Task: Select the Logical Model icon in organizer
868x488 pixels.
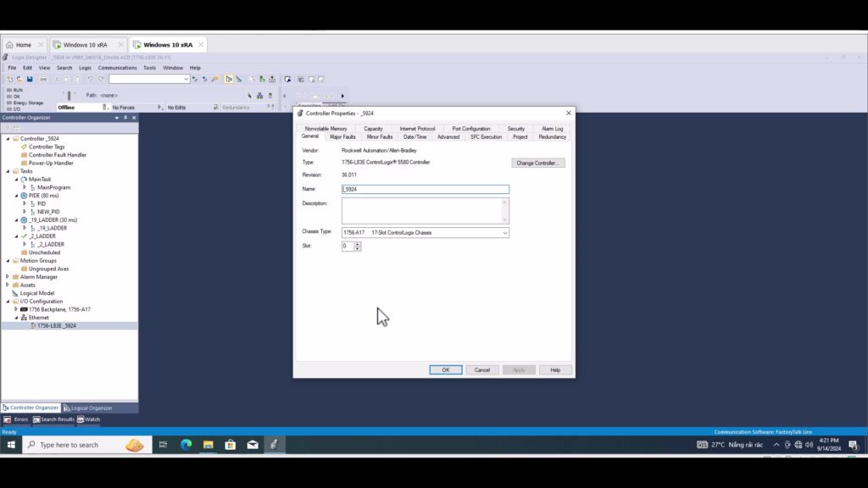Action: (x=15, y=293)
